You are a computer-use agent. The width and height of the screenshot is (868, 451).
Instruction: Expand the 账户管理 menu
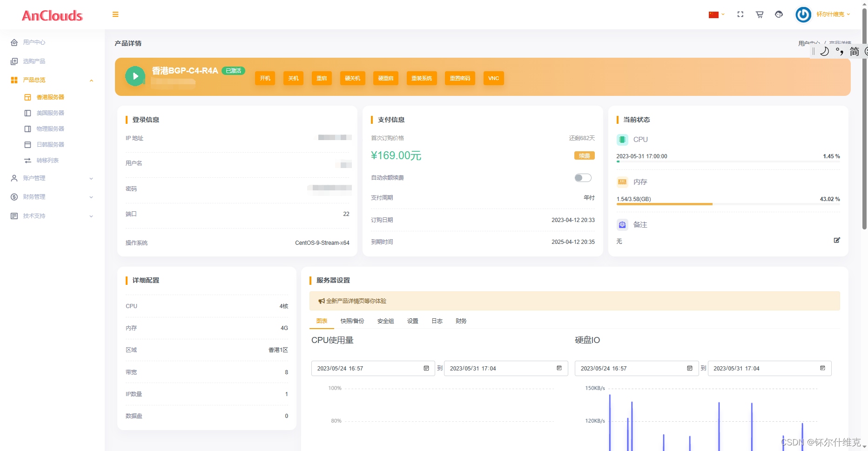[52, 178]
